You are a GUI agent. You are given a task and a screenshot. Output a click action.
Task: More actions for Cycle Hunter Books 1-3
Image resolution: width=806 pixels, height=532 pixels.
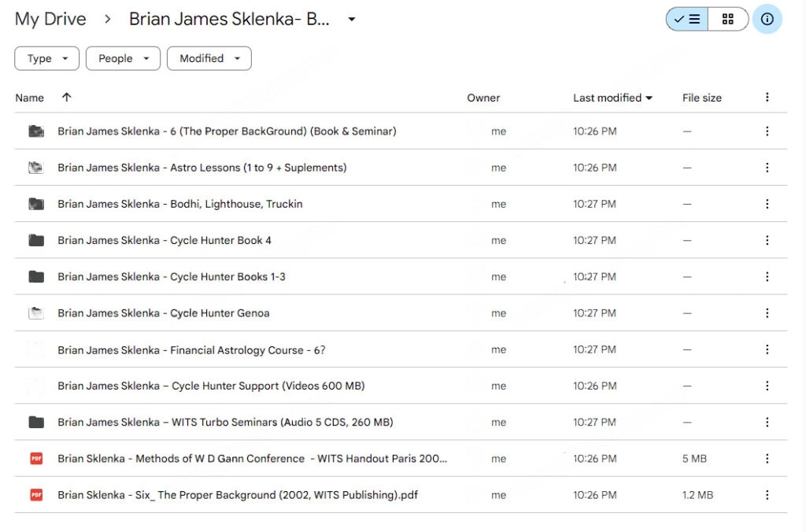coord(767,276)
